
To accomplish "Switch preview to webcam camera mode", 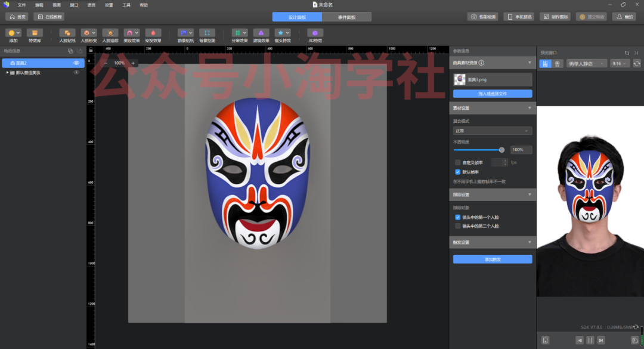I will point(557,63).
